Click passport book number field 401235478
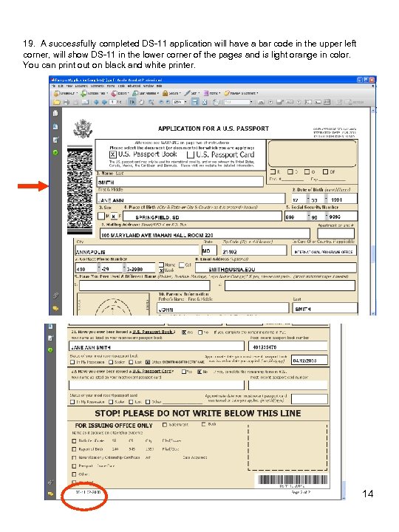 coord(288,347)
